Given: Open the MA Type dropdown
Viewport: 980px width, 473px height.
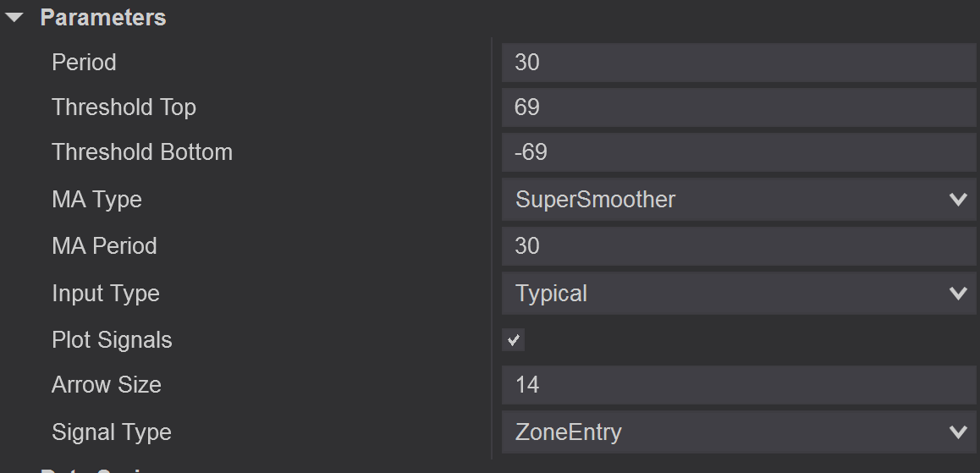Looking at the screenshot, I should point(728,200).
